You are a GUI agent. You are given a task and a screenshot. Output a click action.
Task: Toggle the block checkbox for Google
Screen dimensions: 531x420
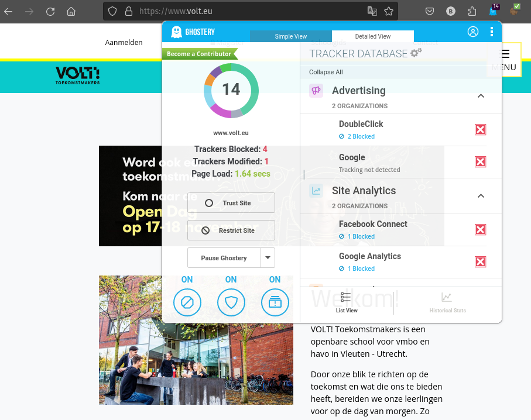(480, 162)
